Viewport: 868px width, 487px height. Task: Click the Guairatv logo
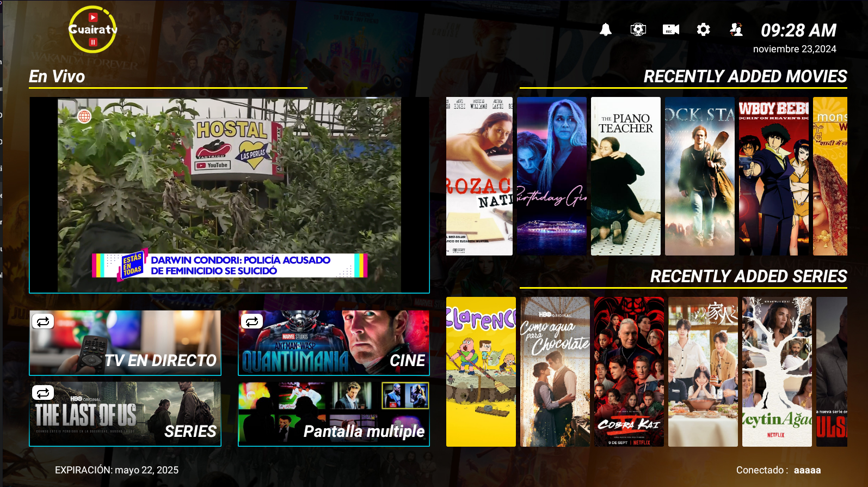pos(93,29)
